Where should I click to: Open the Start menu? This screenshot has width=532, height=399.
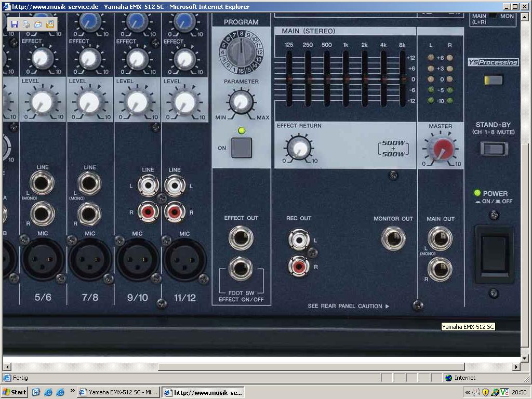(14, 392)
